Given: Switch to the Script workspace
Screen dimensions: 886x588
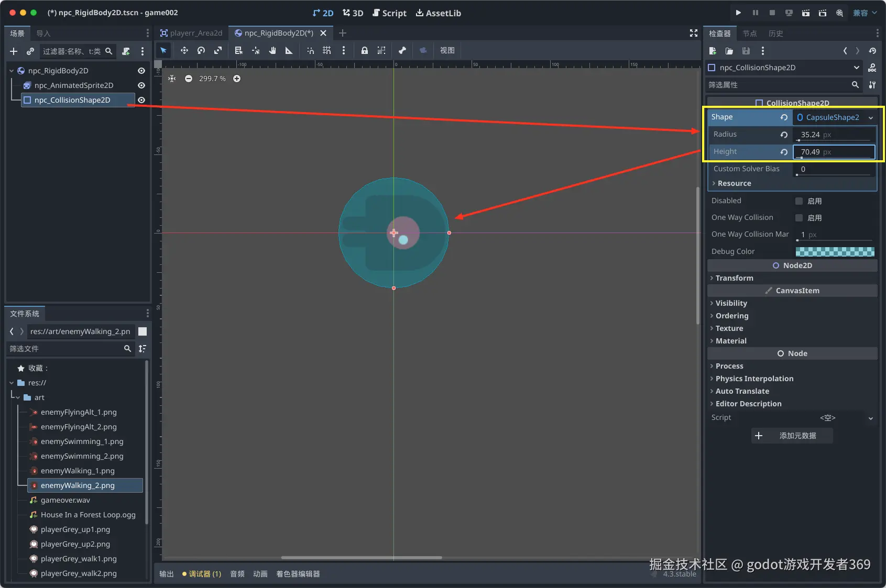Looking at the screenshot, I should tap(389, 13).
